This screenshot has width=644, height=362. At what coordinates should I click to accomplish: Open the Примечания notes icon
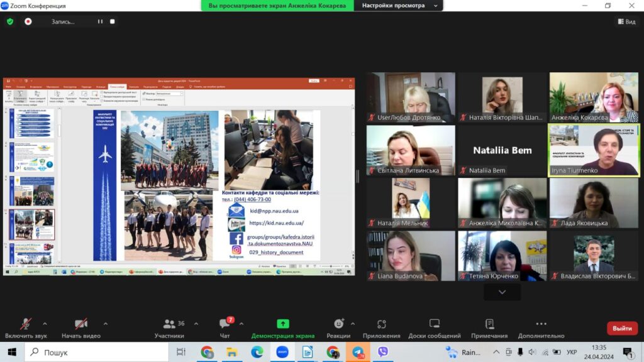(x=489, y=324)
